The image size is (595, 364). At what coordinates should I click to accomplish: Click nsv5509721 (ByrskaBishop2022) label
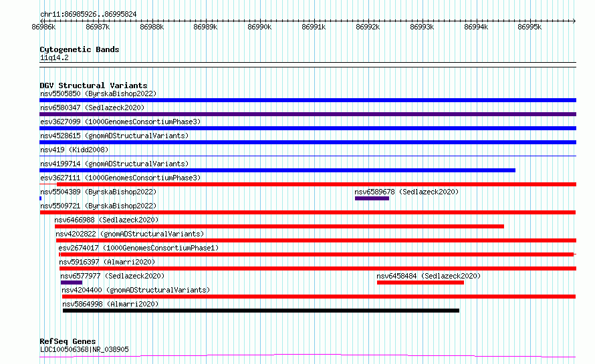point(98,206)
